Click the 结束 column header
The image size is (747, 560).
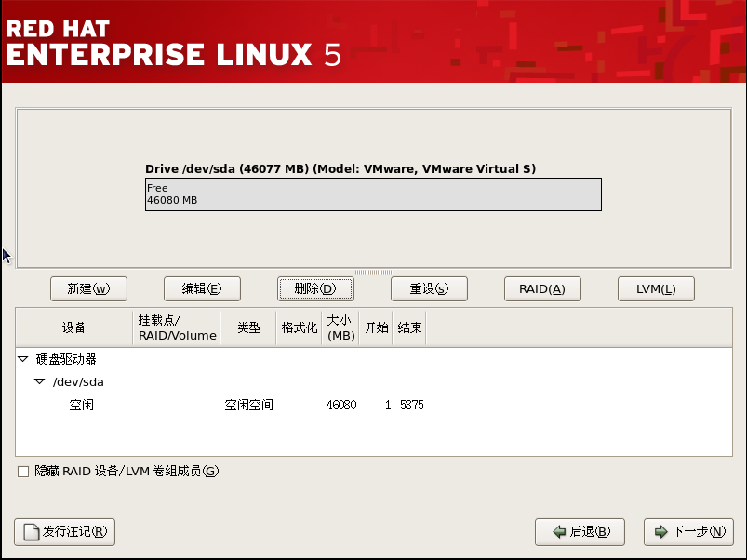click(x=409, y=327)
